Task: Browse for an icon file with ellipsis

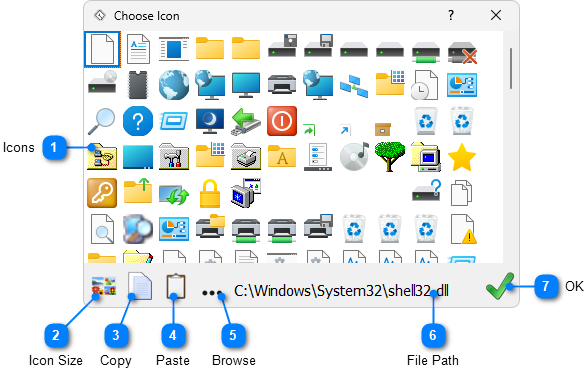Action: (212, 293)
